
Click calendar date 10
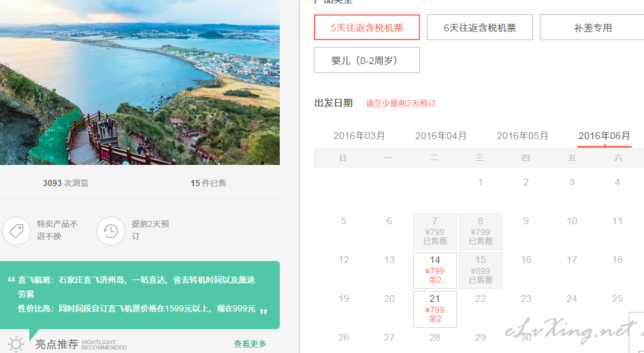click(572, 221)
